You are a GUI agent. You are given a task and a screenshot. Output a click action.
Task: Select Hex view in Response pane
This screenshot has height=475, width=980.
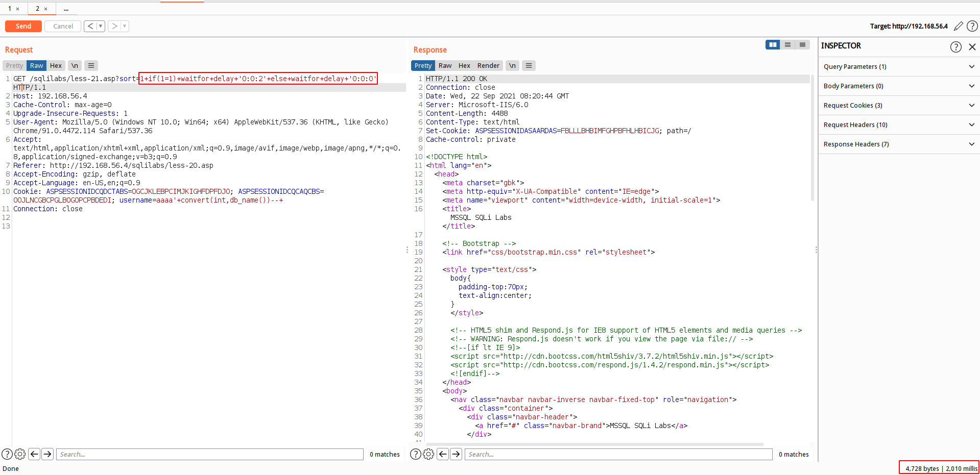(x=464, y=65)
